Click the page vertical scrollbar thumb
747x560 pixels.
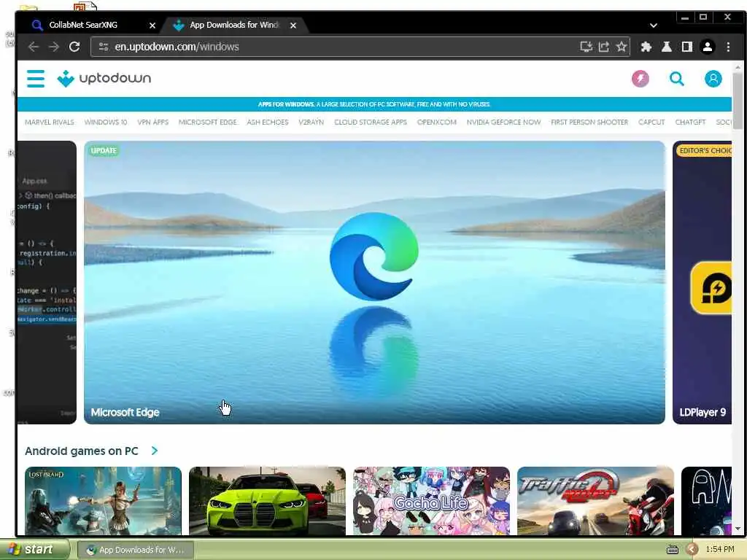point(738,100)
